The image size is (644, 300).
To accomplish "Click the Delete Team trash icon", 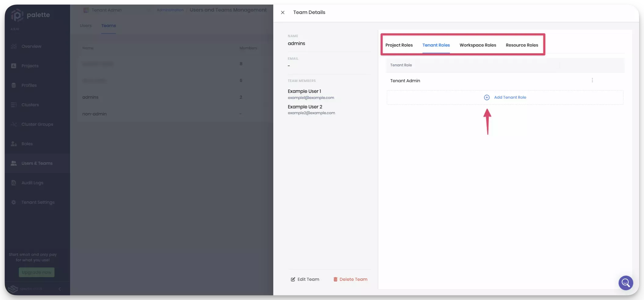I will coord(335,279).
